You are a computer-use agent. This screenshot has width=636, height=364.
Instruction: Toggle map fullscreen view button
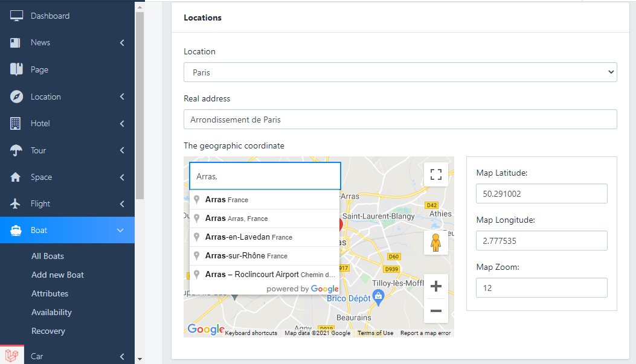point(435,175)
